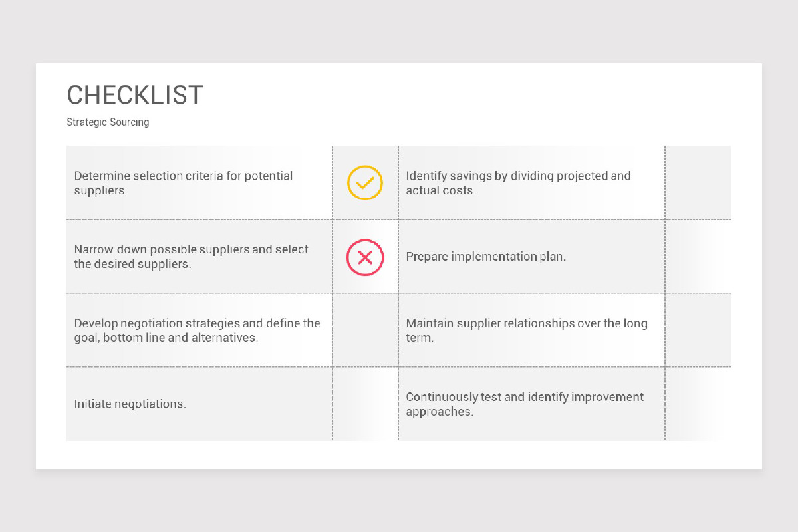Viewport: 798px width, 532px height.
Task: Click the white slide margin below the table
Action: (x=399, y=455)
